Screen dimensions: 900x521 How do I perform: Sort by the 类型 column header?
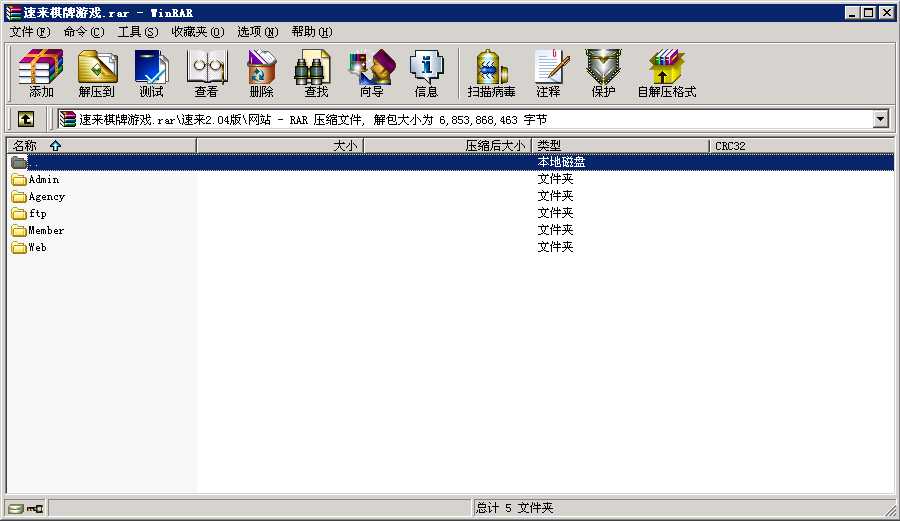click(620, 146)
